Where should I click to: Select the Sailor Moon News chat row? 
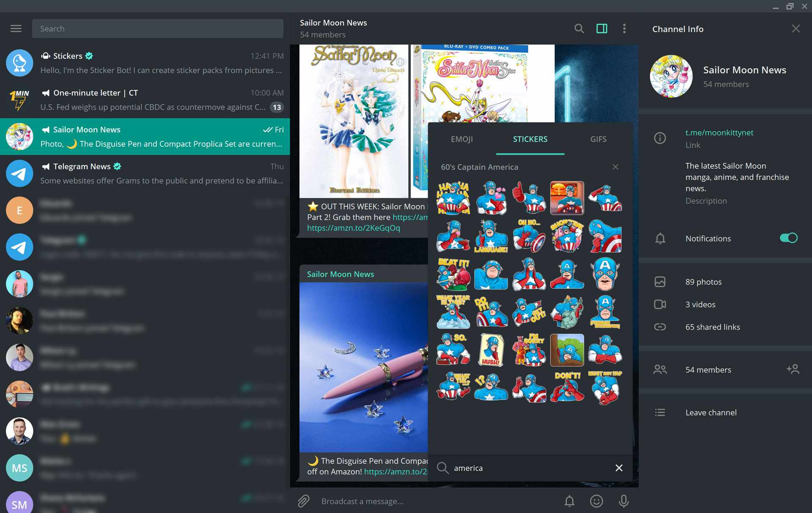click(x=145, y=137)
